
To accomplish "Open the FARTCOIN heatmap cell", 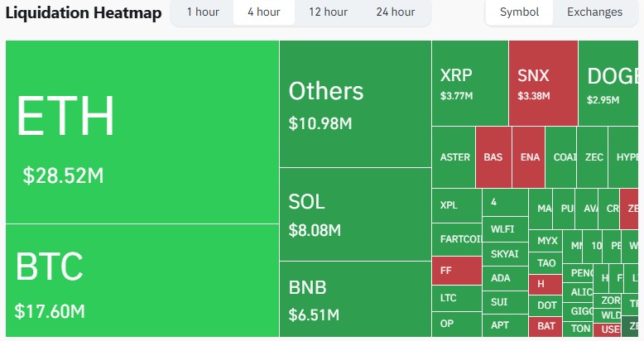I will 457,239.
